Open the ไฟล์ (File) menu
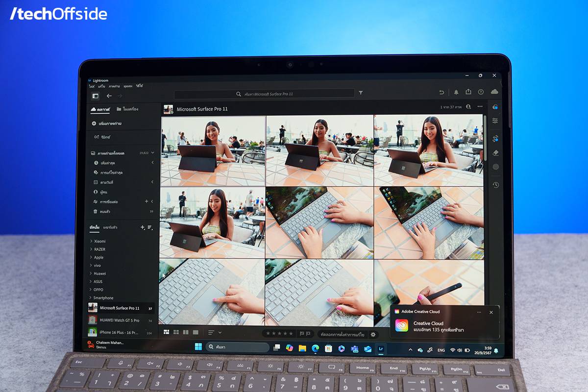 [92, 86]
